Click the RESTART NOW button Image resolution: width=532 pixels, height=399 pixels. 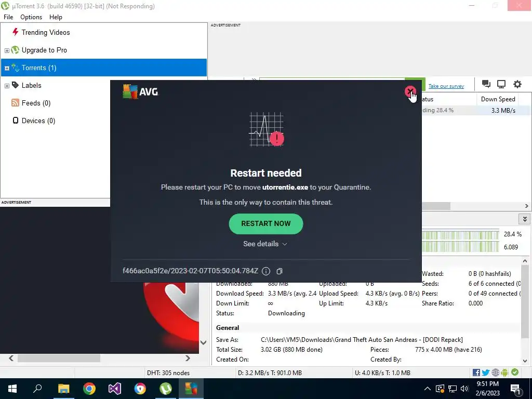(265, 223)
